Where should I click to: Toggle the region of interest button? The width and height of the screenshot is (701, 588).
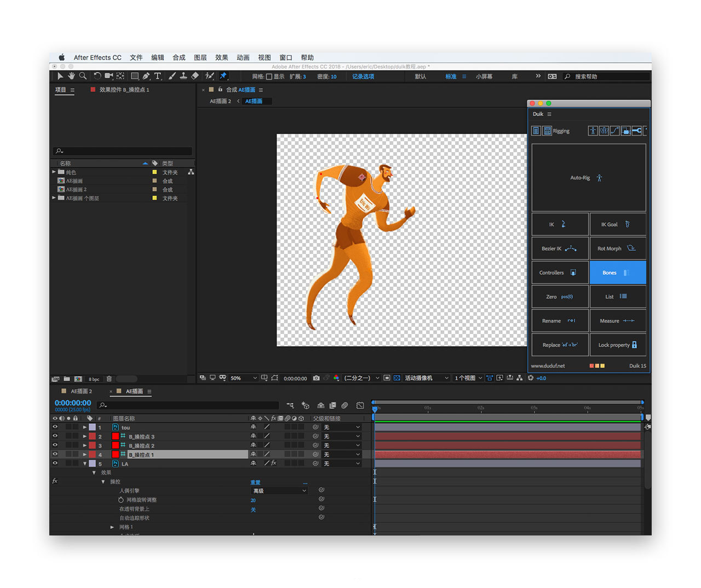click(387, 378)
